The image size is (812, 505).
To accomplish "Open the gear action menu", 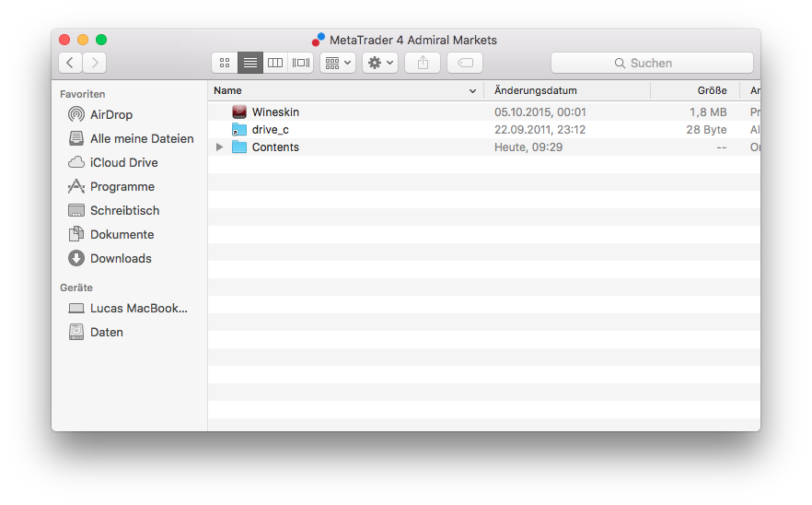I will (x=380, y=63).
